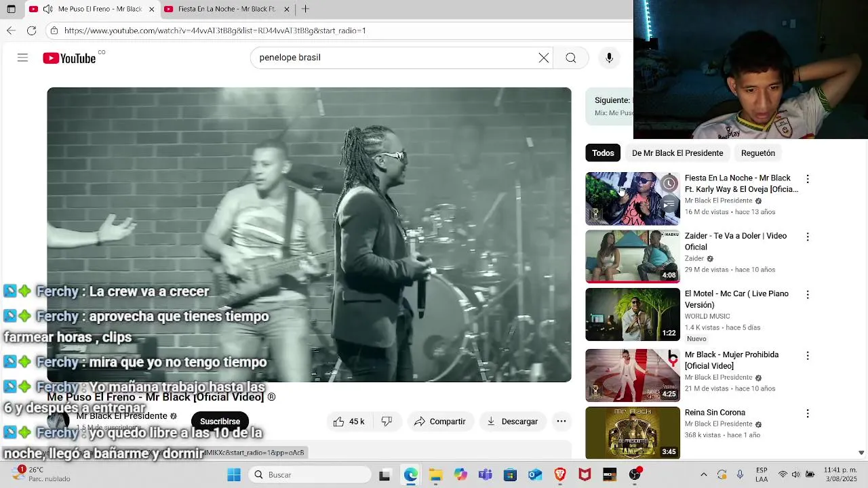Switch to Me Puso El Freno browser tab
Image resolution: width=868 pixels, height=488 pixels.
click(x=92, y=9)
